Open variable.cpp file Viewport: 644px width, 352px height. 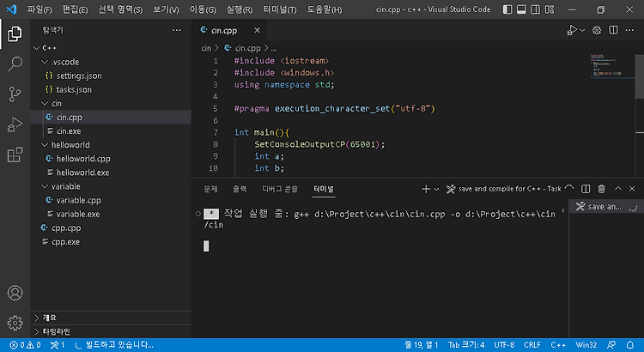[x=112, y=200]
